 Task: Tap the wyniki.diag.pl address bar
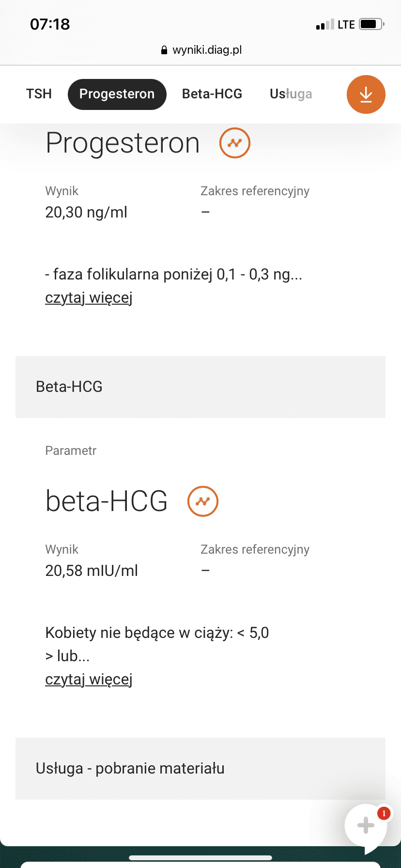(x=207, y=50)
